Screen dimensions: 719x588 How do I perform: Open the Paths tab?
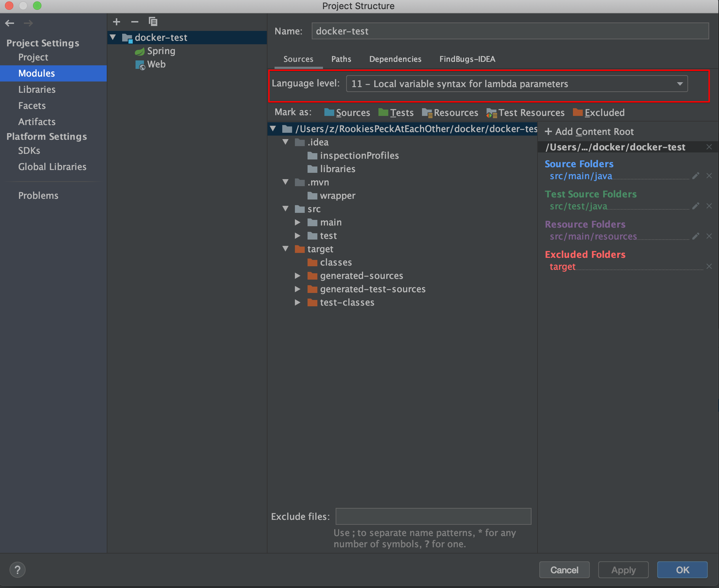tap(341, 59)
